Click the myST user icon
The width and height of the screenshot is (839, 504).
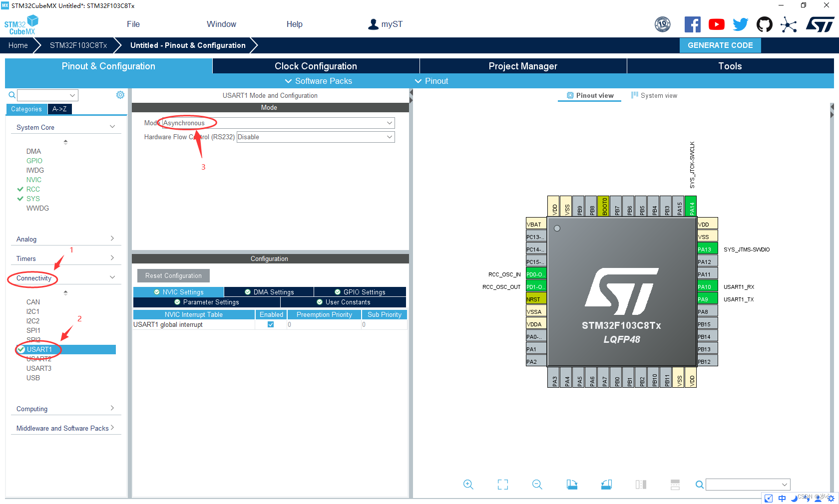click(373, 24)
